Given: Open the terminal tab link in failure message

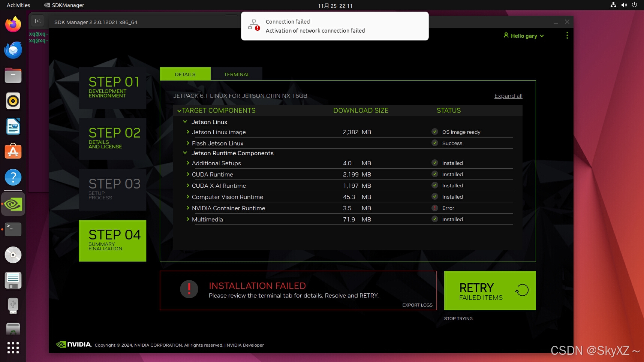Looking at the screenshot, I should point(275,296).
